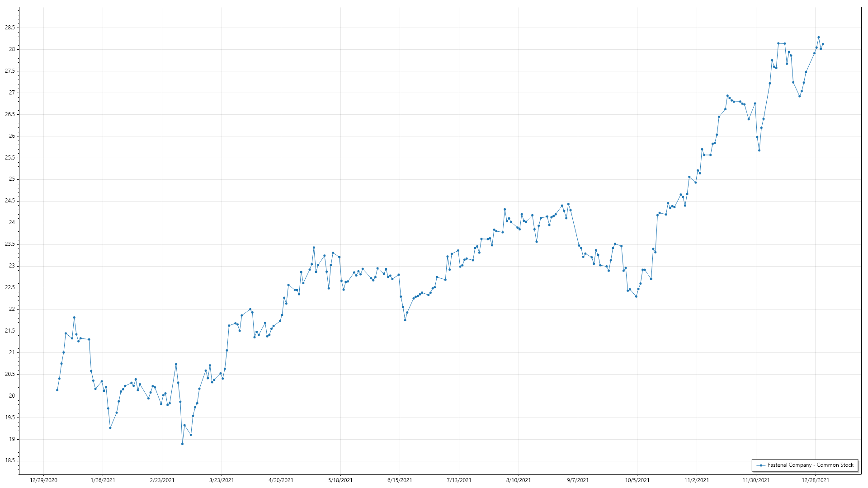
Task: Click the 25 y-axis tick label
Action: point(12,179)
